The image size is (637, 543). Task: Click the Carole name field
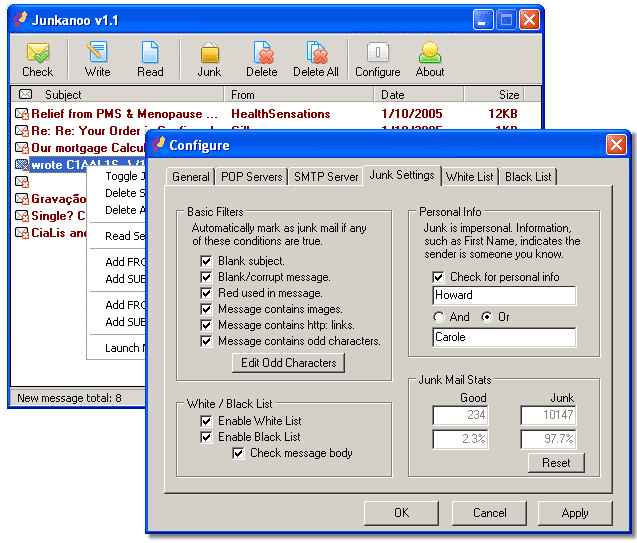tap(504, 337)
